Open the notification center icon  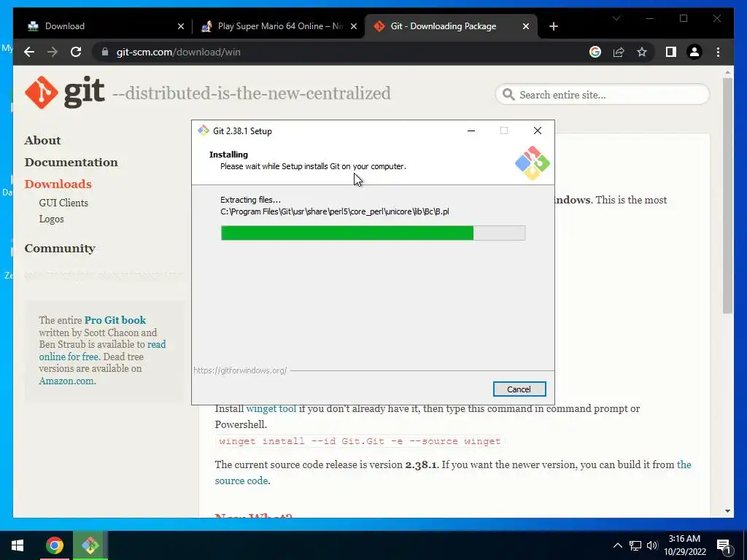724,547
